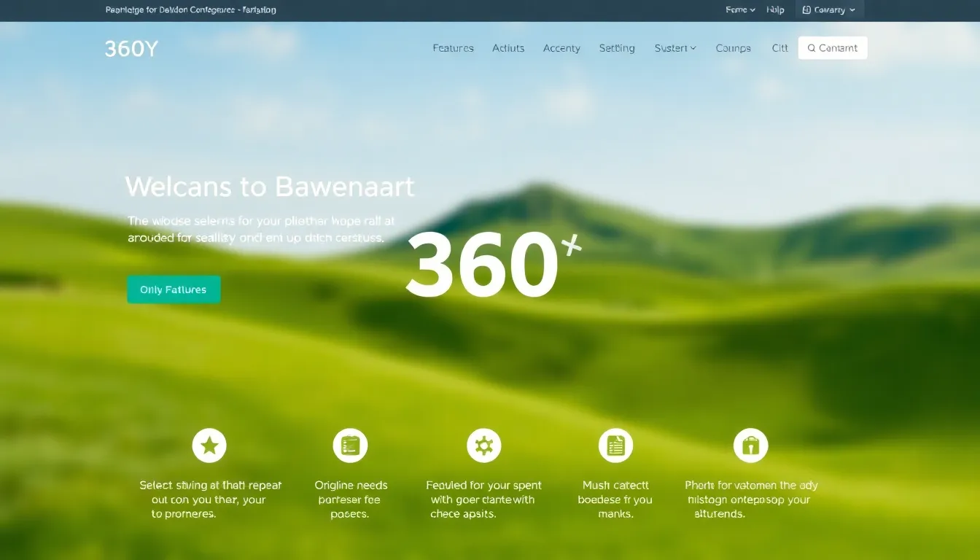
Task: Expand the Sustert navigation dropdown
Action: (675, 48)
